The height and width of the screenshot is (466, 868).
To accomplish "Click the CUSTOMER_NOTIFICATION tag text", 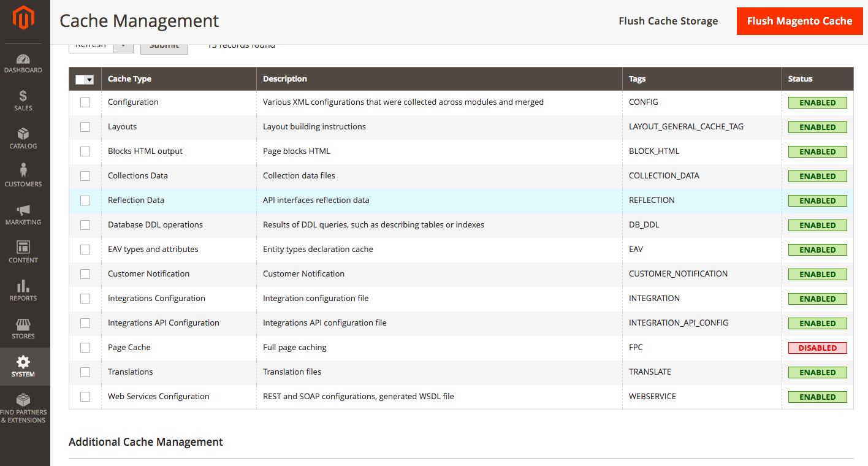I will click(x=678, y=273).
